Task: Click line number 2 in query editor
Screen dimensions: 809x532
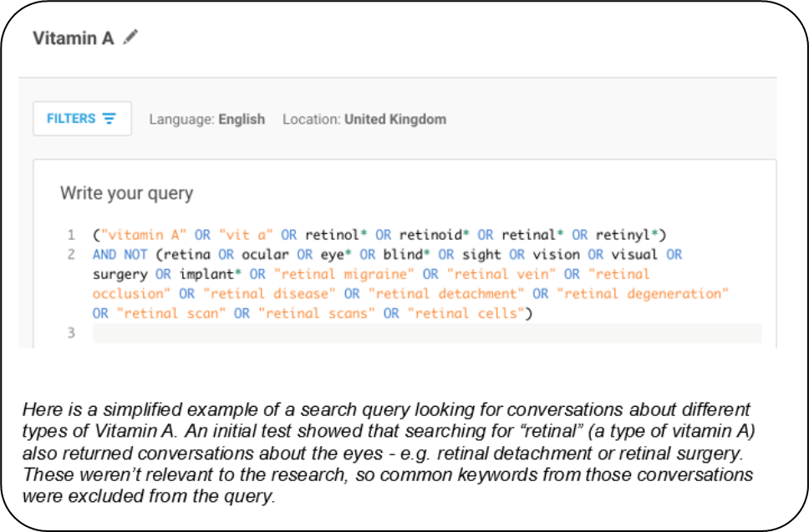Action: pyautogui.click(x=71, y=255)
